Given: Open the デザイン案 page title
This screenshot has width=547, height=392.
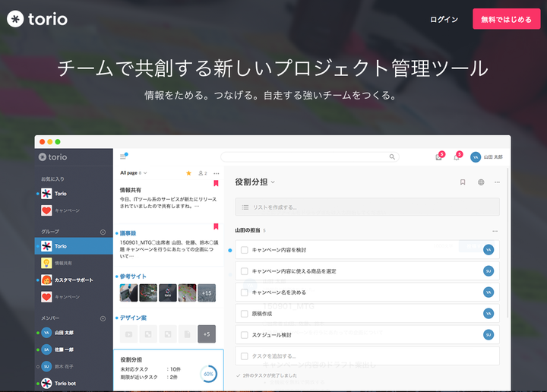Looking at the screenshot, I should 133,318.
